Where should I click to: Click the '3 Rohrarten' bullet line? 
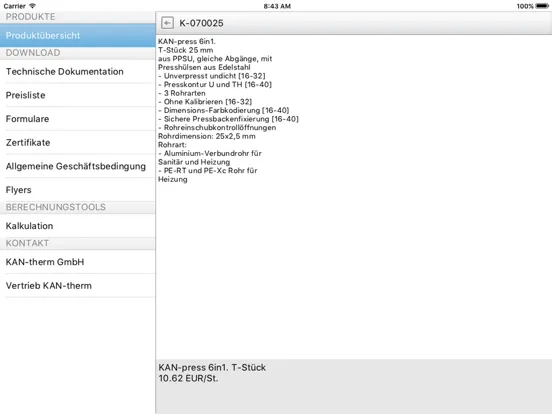[x=182, y=93]
